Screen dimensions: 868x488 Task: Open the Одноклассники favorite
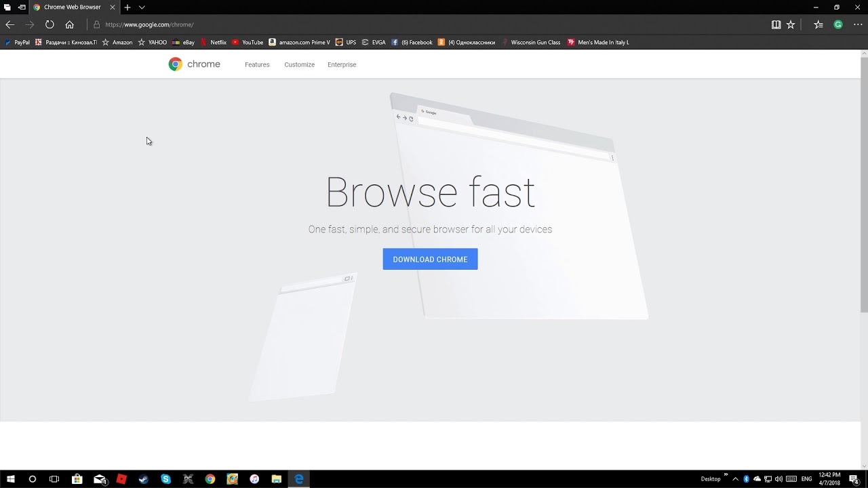pyautogui.click(x=467, y=42)
